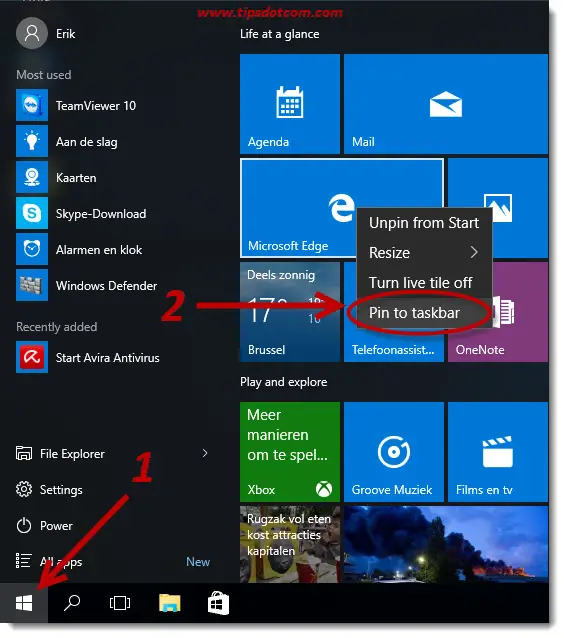
Task: Open the Mail tile
Action: (446, 104)
